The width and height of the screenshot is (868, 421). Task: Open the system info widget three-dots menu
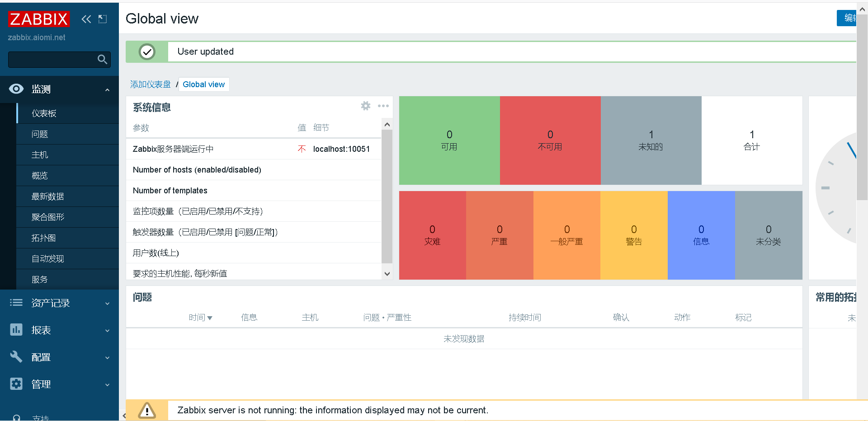click(383, 106)
